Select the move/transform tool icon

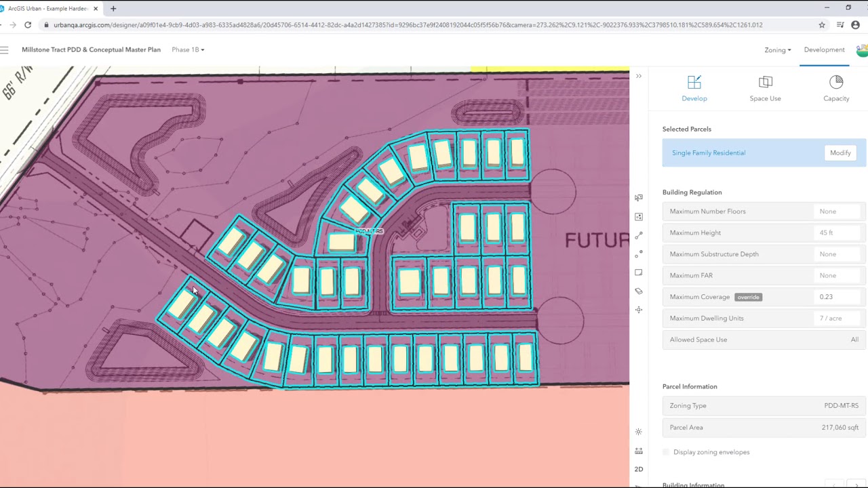[638, 310]
